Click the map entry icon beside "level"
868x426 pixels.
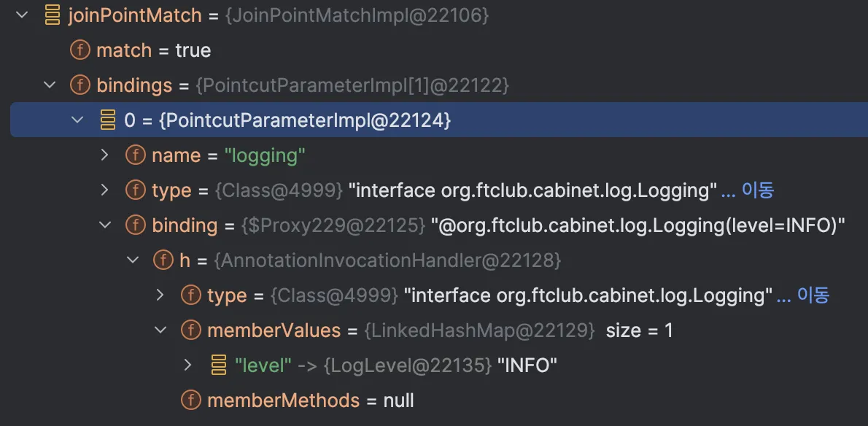click(x=219, y=365)
